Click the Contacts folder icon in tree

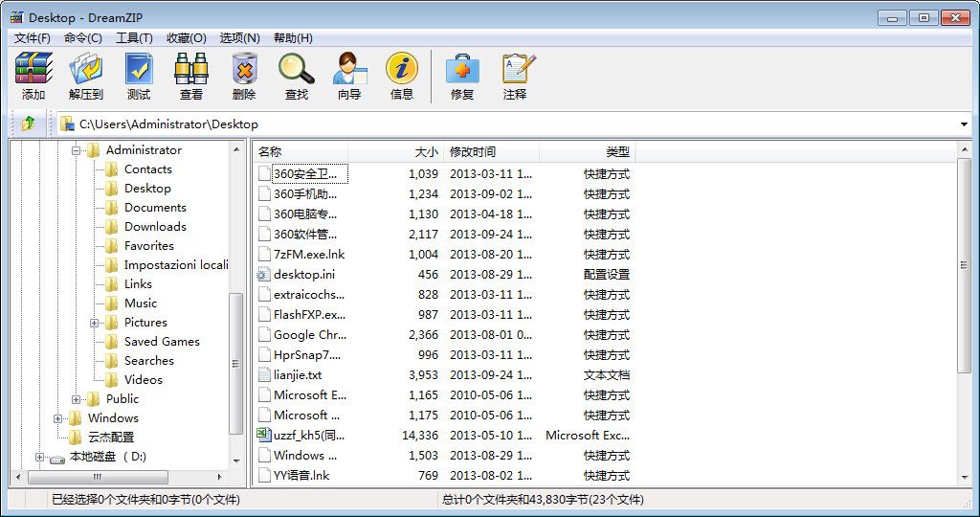click(x=112, y=169)
